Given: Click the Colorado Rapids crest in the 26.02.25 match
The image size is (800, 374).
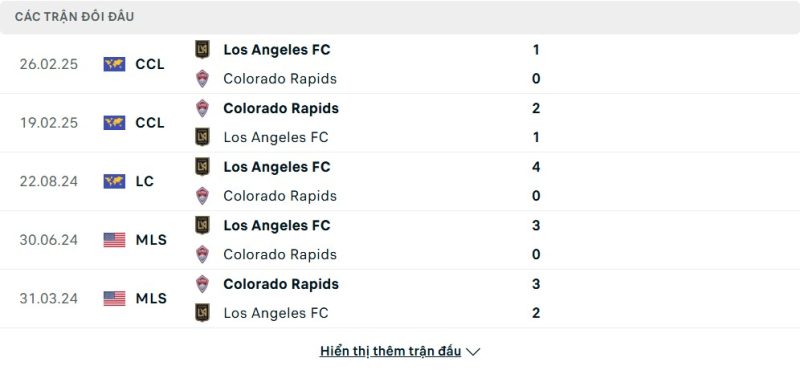Looking at the screenshot, I should 203,79.
